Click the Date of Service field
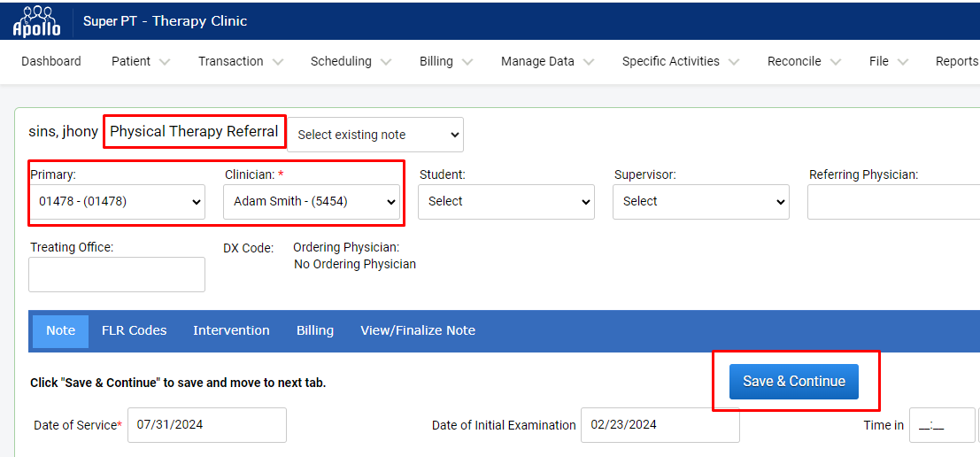The image size is (980, 457). (207, 425)
